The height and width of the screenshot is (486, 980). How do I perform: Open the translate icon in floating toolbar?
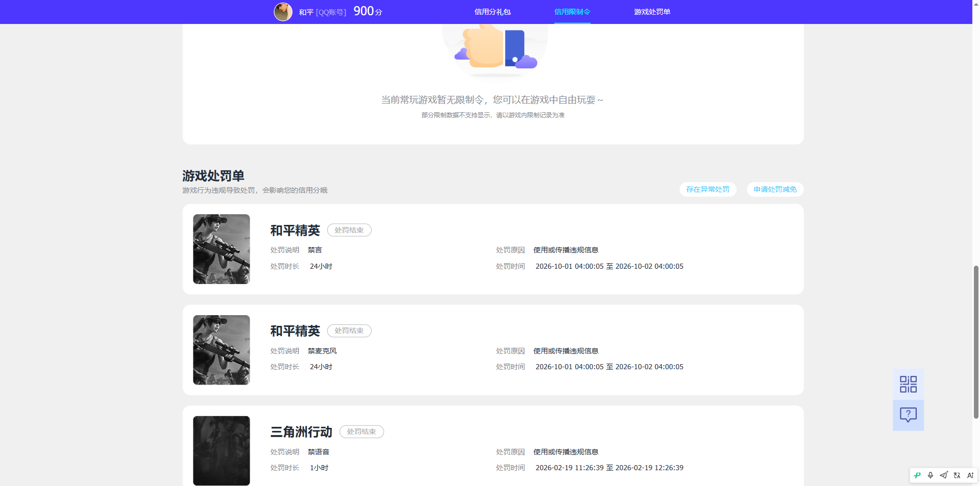(957, 475)
